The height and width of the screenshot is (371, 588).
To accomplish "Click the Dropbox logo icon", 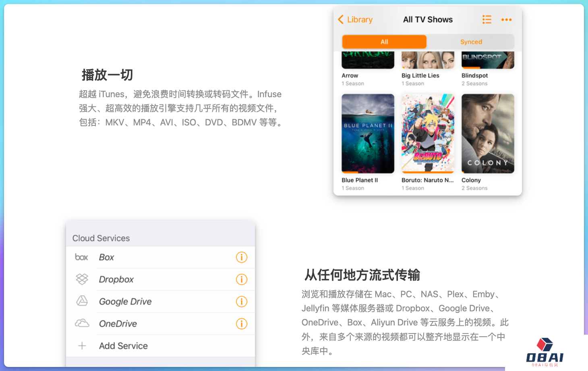I will [x=82, y=279].
